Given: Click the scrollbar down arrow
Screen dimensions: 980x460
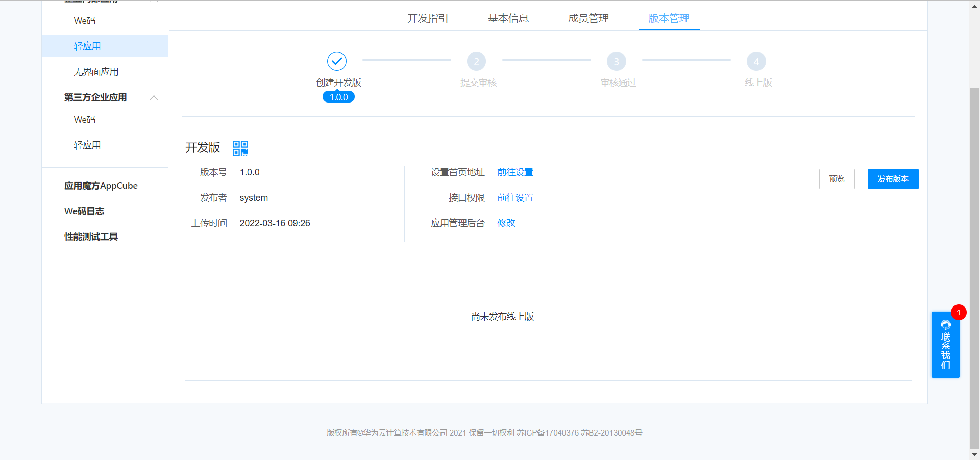Looking at the screenshot, I should 974,454.
